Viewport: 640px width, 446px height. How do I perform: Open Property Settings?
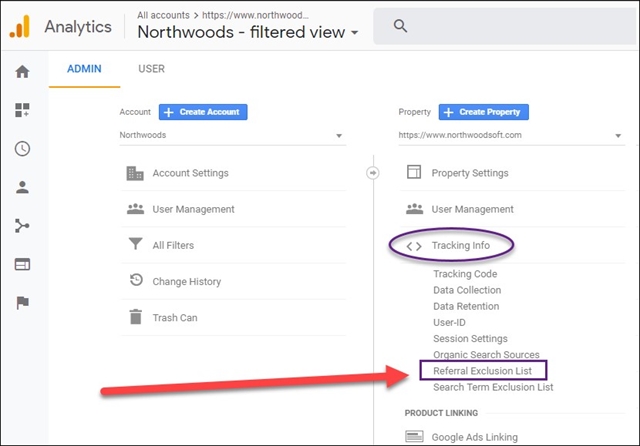(x=470, y=173)
